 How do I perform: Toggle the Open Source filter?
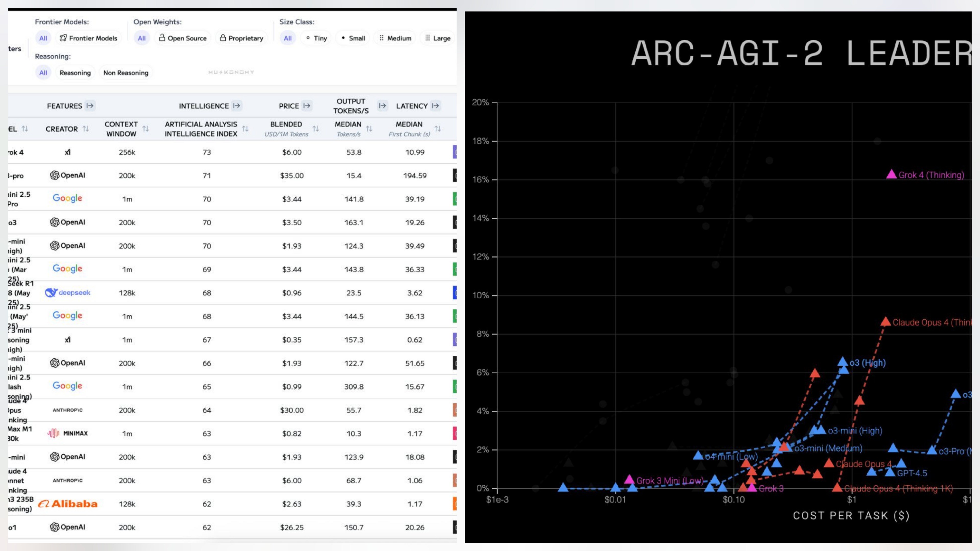(183, 38)
